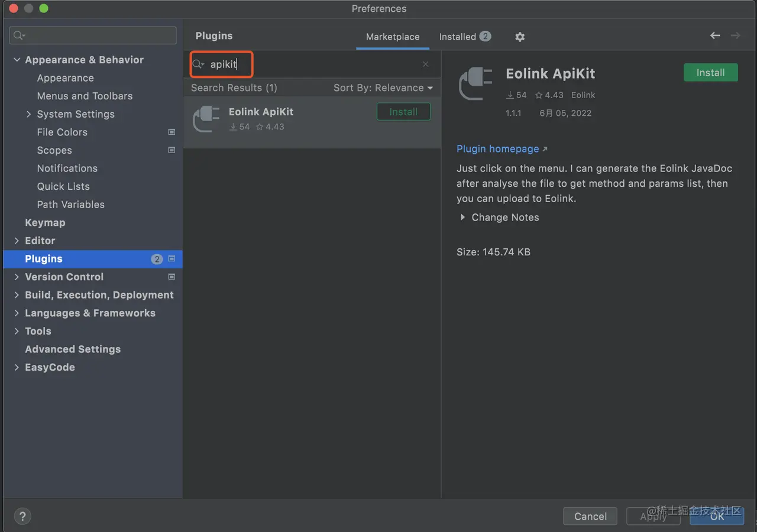Open the Sort By: Relevance dropdown

383,88
